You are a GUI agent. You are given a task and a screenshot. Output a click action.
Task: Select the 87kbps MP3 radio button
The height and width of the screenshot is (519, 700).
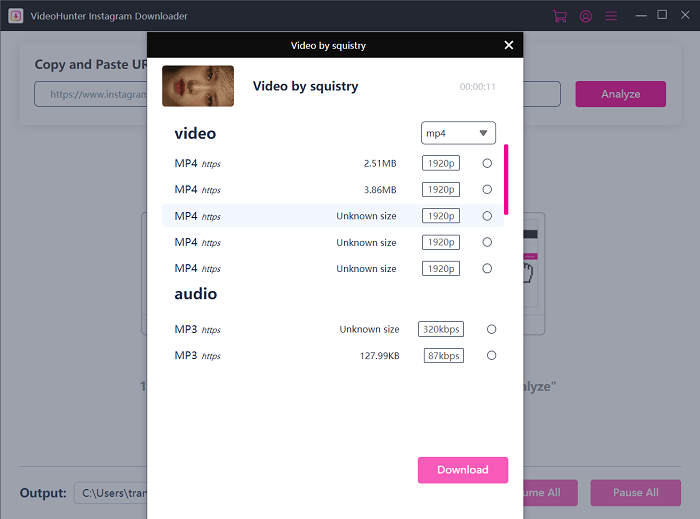coord(491,356)
